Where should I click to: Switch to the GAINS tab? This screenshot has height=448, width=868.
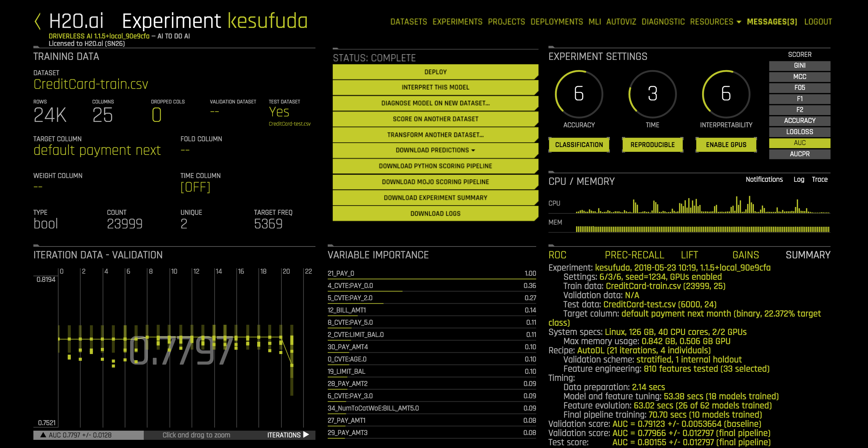pyautogui.click(x=746, y=255)
